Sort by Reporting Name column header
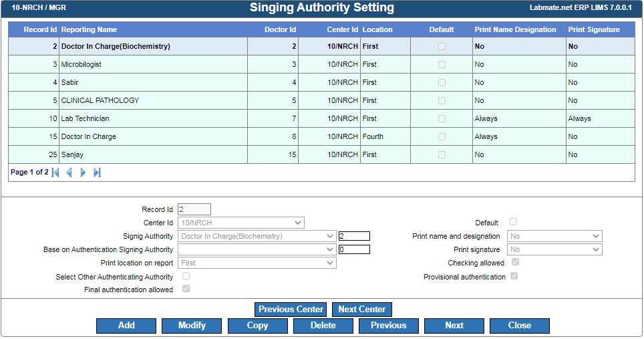Screen dimensions: 644x339 pos(89,29)
